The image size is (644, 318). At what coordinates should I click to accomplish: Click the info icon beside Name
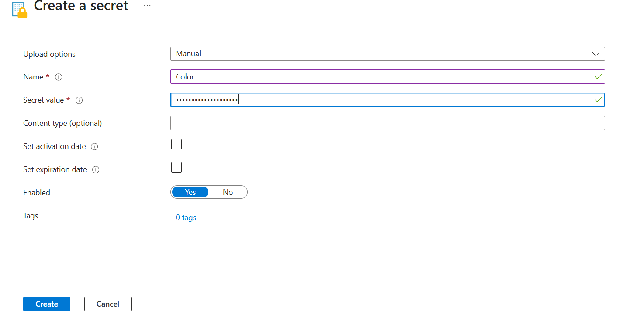[59, 77]
